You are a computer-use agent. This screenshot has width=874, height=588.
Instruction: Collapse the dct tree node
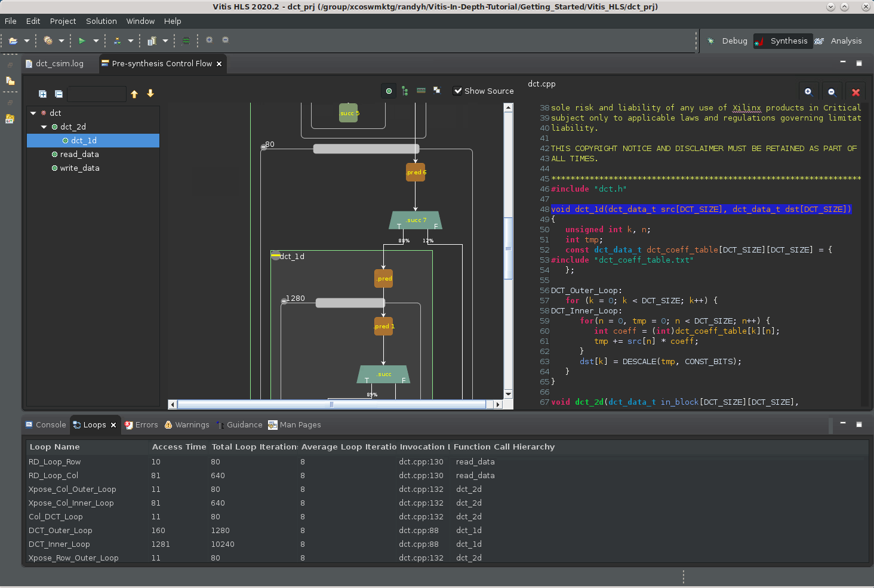pos(33,113)
